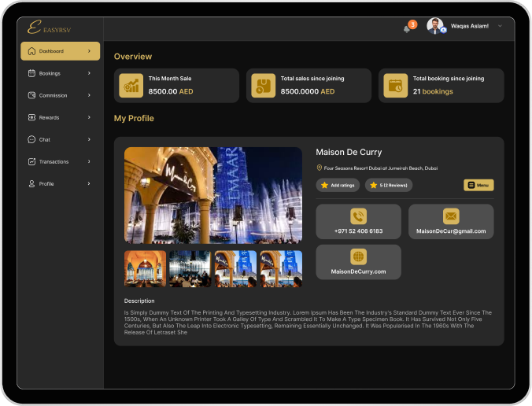Open the restaurant Menu button
Viewport: 532px width, 406px height.
(x=478, y=185)
